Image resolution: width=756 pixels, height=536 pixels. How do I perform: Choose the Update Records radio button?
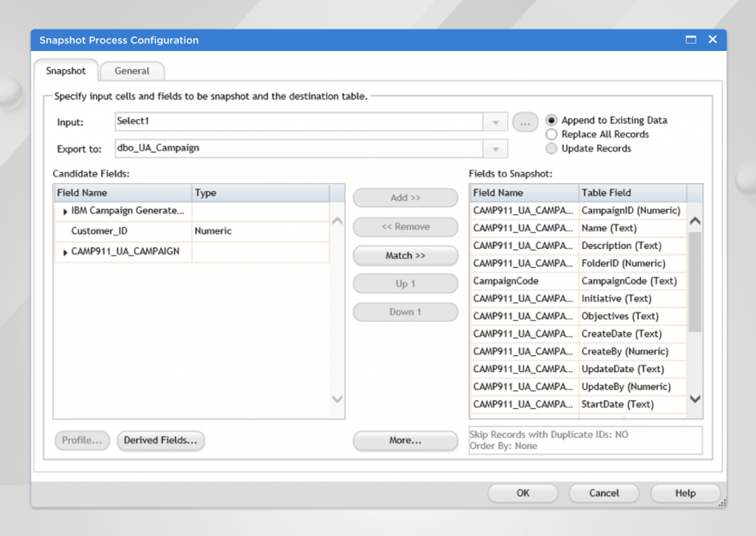(x=551, y=148)
